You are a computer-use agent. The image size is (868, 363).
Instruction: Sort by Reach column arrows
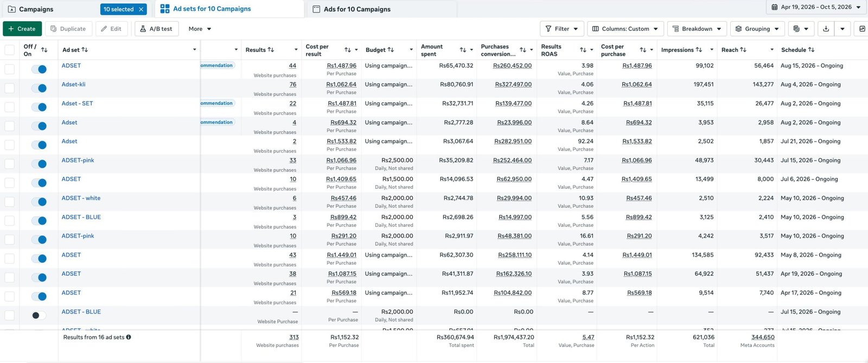tap(743, 50)
